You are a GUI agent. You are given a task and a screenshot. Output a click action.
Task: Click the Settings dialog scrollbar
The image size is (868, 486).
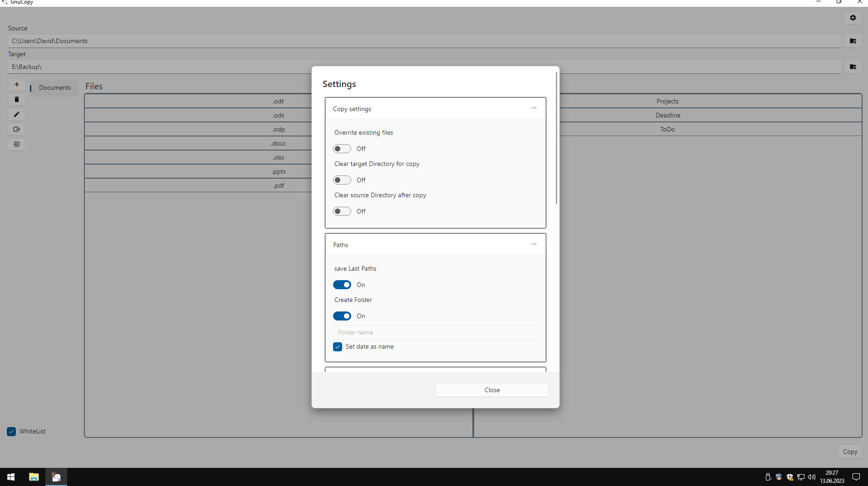556,138
